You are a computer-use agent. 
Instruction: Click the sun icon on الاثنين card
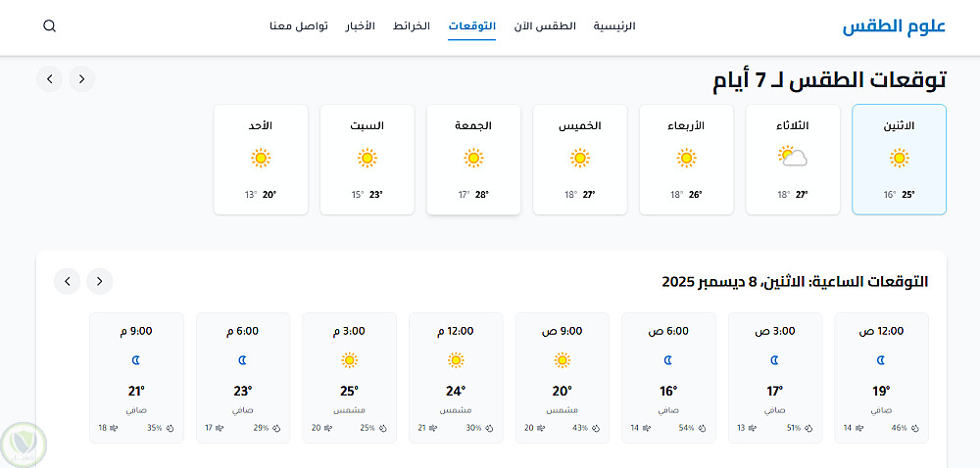pos(899,157)
